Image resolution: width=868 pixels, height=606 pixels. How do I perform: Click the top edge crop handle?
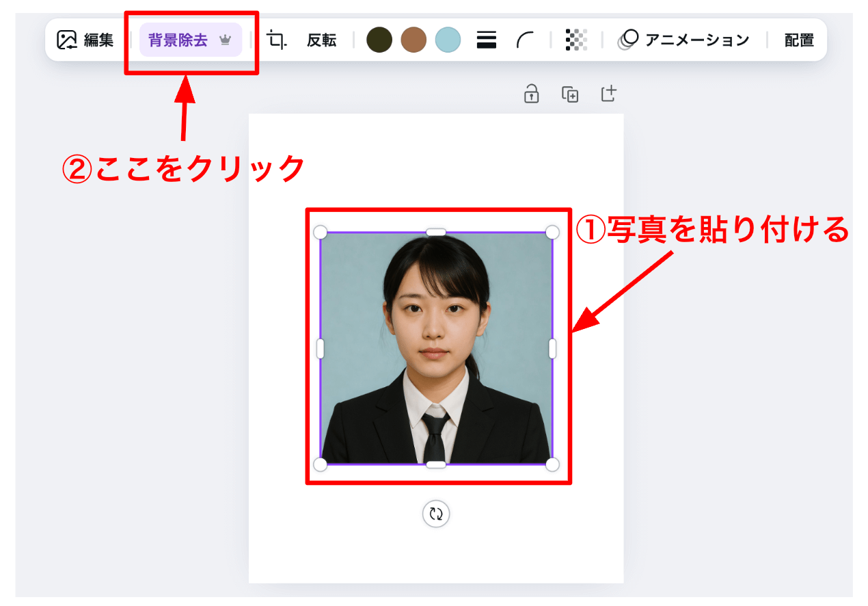(436, 233)
